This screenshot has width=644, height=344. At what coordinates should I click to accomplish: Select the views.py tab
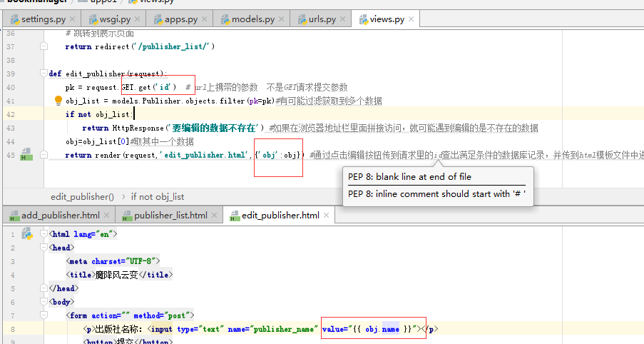(387, 19)
